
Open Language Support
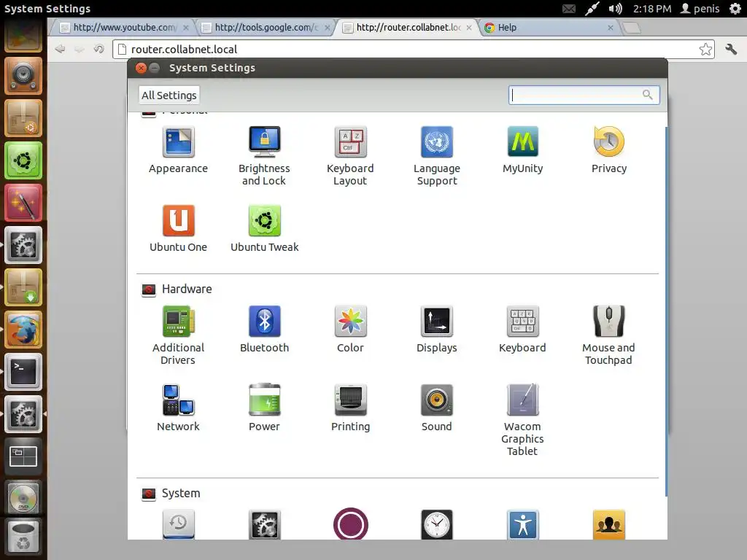point(437,156)
